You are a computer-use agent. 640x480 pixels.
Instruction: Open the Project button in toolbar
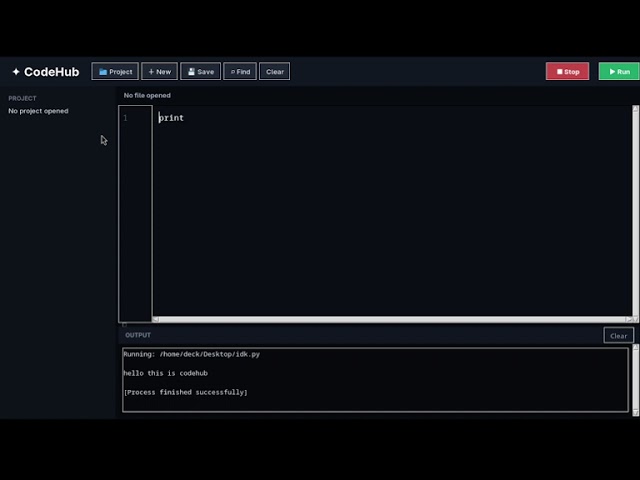point(115,71)
